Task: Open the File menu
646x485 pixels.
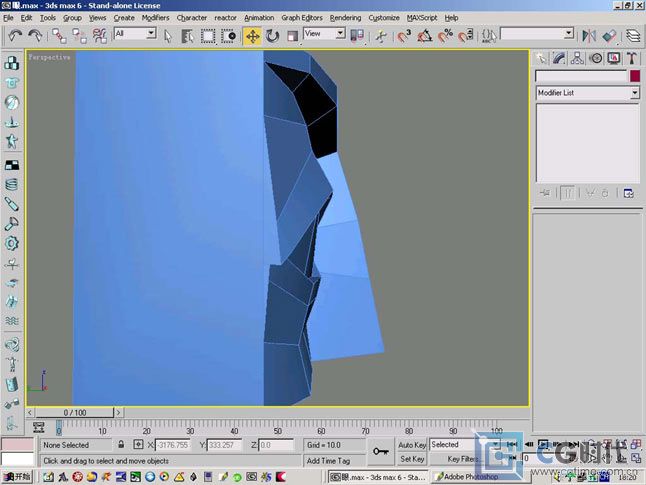Action: [8, 18]
